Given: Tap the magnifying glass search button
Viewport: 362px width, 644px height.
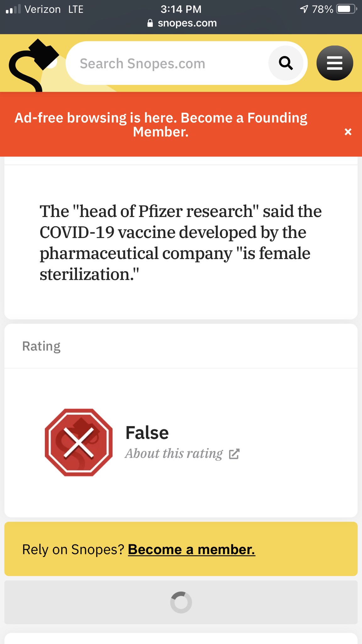Looking at the screenshot, I should (286, 63).
